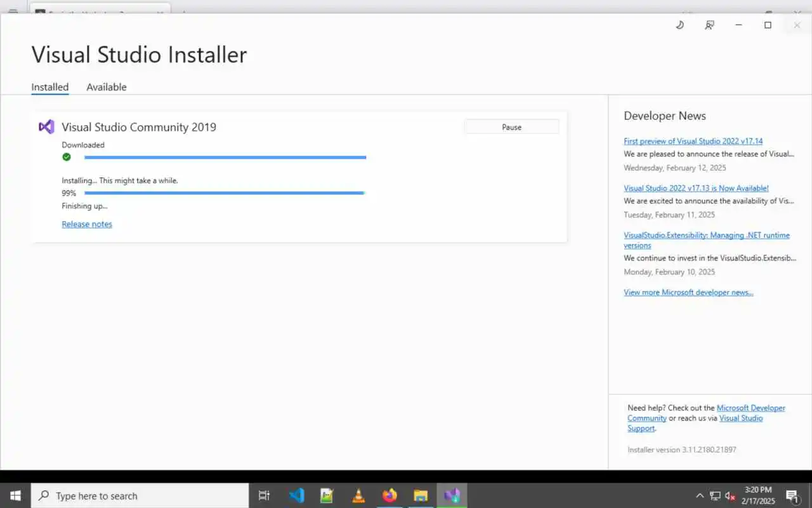Open Visual Studio 2022 v17.13 is Now Available
Viewport: 812px width, 508px height.
point(696,189)
